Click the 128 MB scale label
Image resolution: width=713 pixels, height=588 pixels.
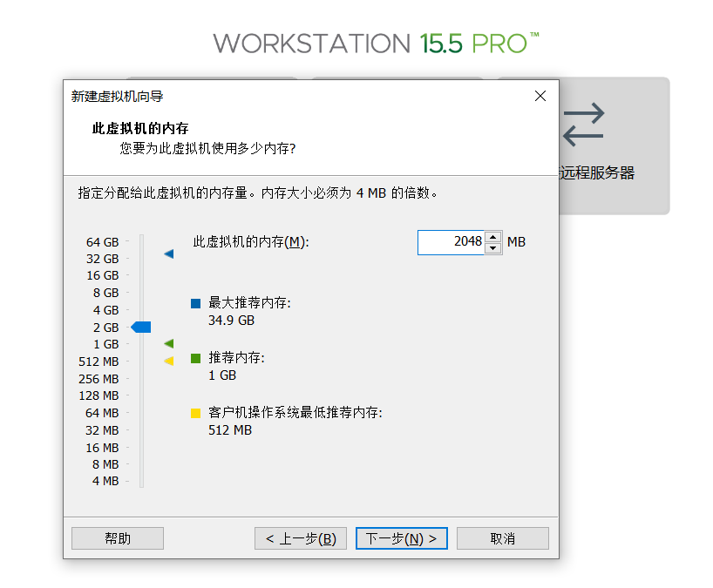pos(98,395)
